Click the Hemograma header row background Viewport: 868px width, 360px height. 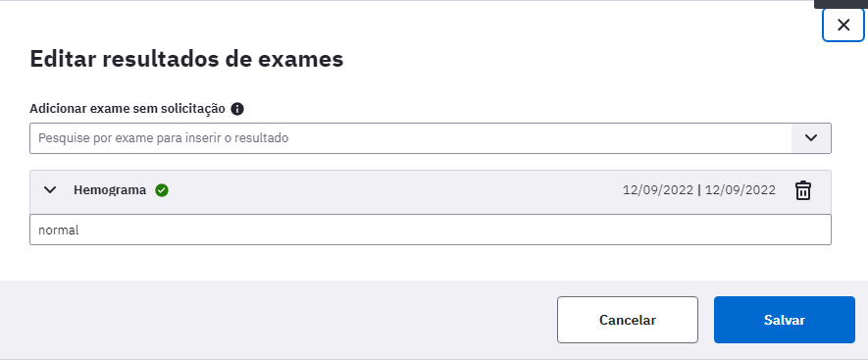pyautogui.click(x=387, y=190)
